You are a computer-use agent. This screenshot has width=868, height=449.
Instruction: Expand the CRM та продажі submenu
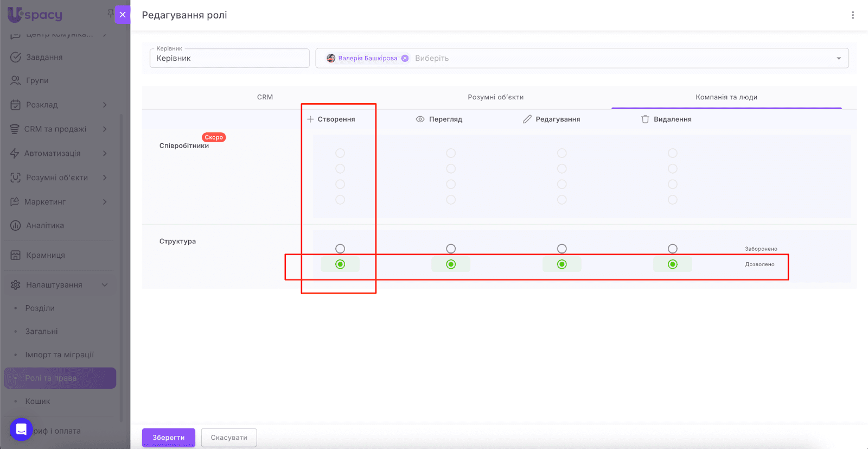[x=105, y=129]
